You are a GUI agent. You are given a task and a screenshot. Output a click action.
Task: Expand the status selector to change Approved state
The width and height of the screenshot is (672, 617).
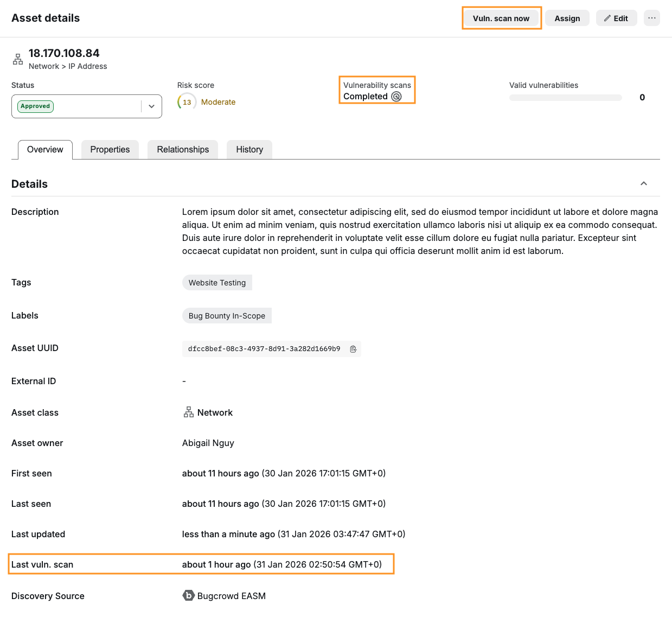click(x=151, y=106)
